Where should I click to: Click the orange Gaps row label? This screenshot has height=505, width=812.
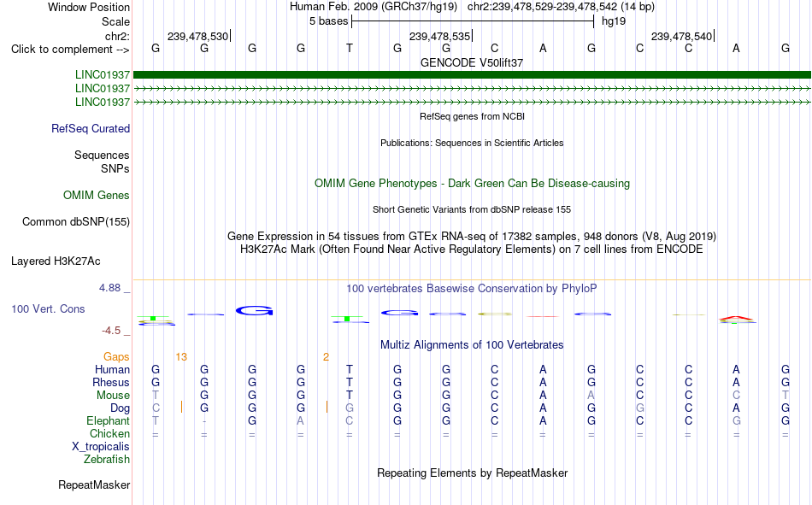pos(116,357)
